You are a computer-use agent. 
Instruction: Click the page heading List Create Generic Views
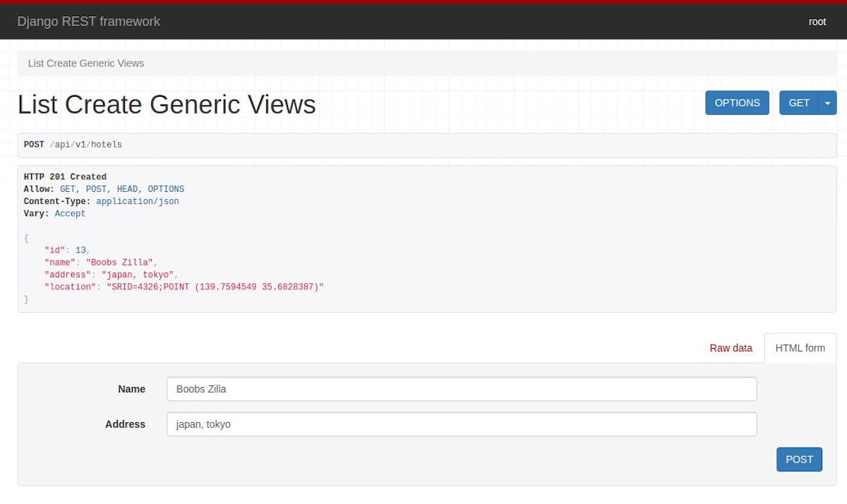pos(167,104)
